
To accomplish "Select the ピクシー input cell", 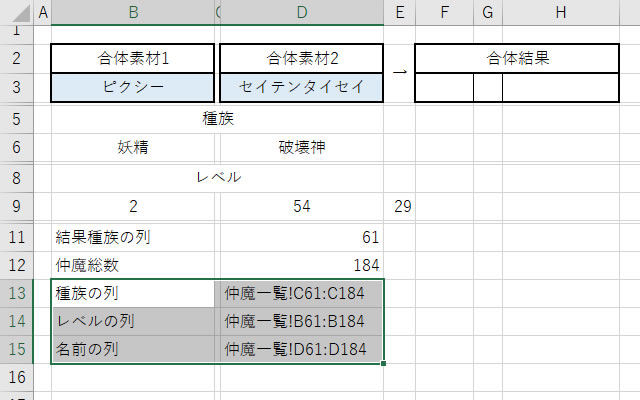I will click(133, 87).
